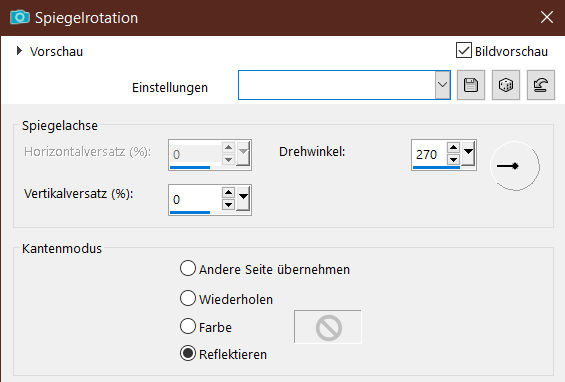Viewport: 565px width, 382px height.
Task: Click the Spiegelrotation camera icon in title bar
Action: point(19,17)
